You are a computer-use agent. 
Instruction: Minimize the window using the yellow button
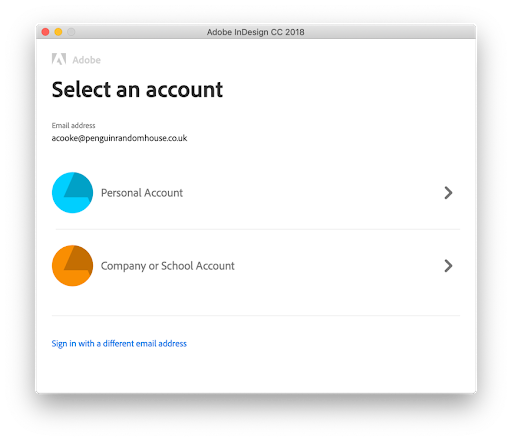(58, 32)
